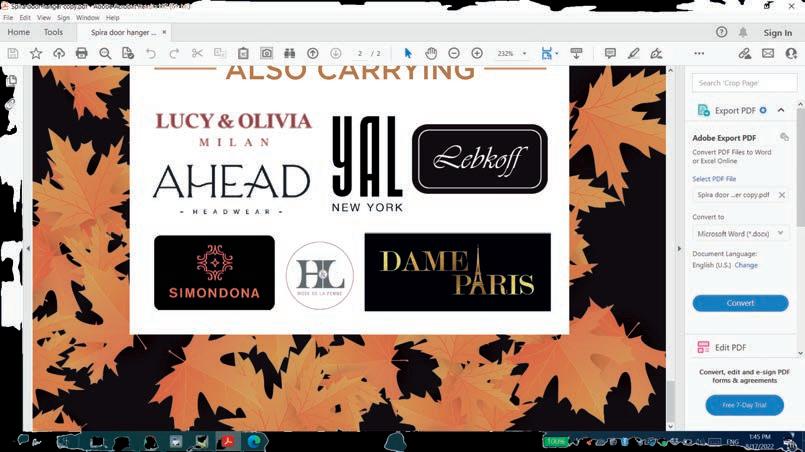Open the Sign document pen icon
805x452 pixels.
(x=656, y=53)
